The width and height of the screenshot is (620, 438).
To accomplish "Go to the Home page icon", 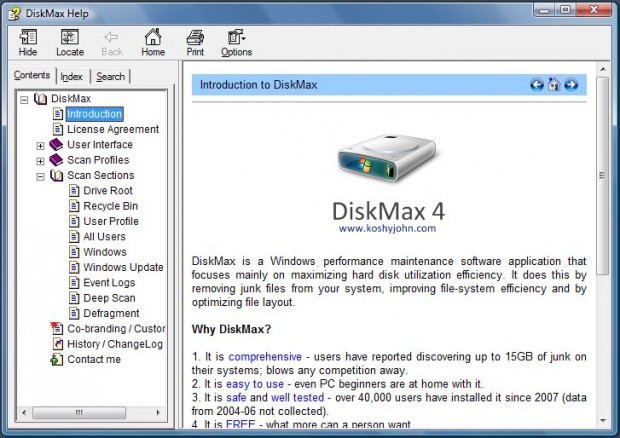I will 153,37.
